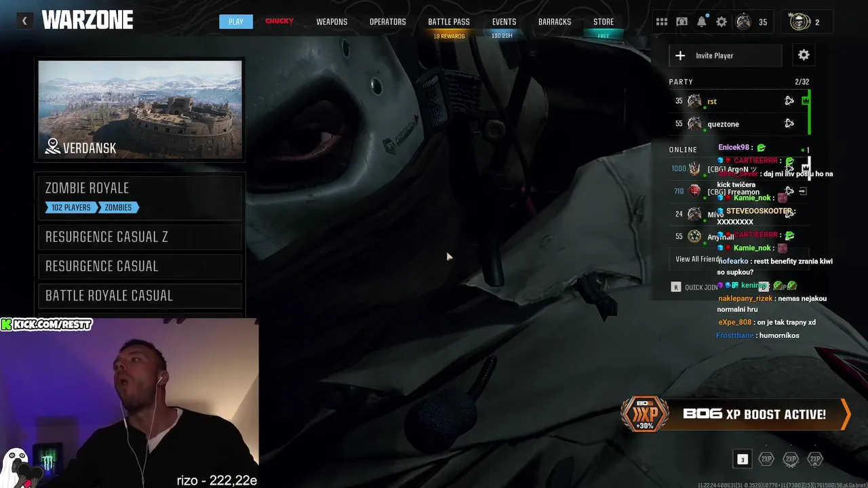Click the 102 Players tag
This screenshot has height=488, width=868.
coord(71,207)
